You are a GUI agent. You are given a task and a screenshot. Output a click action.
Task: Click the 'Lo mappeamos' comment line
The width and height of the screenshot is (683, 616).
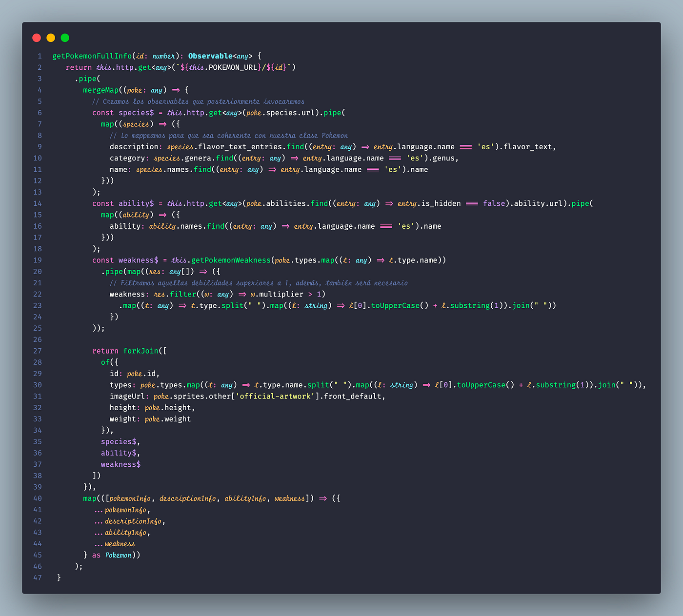tap(229, 136)
